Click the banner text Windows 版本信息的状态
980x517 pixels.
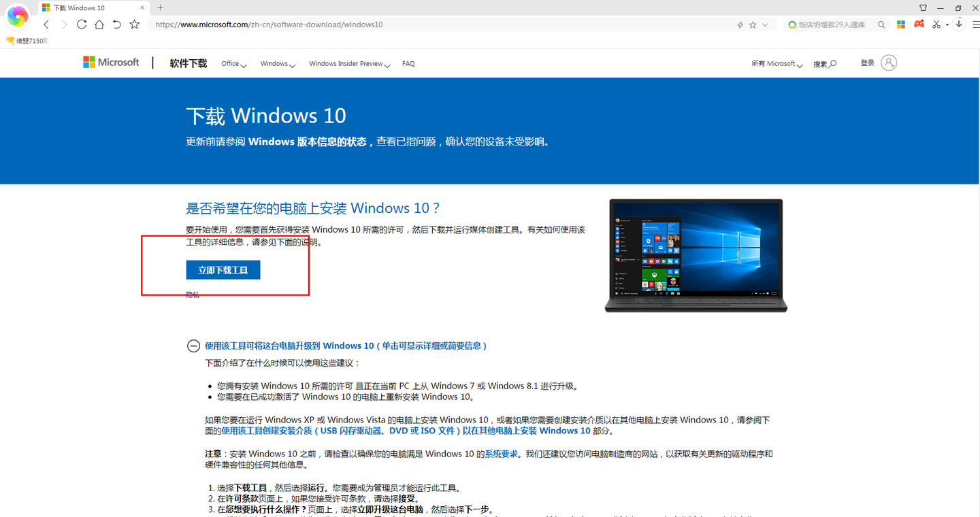click(x=308, y=142)
